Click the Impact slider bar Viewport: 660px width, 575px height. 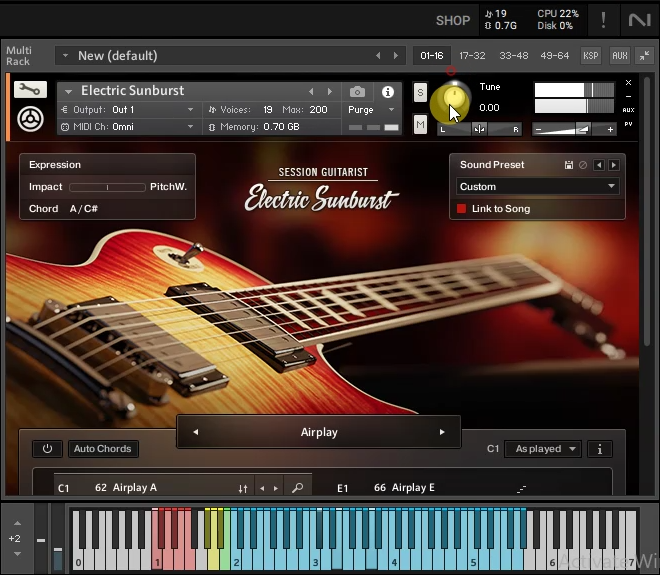tap(107, 187)
